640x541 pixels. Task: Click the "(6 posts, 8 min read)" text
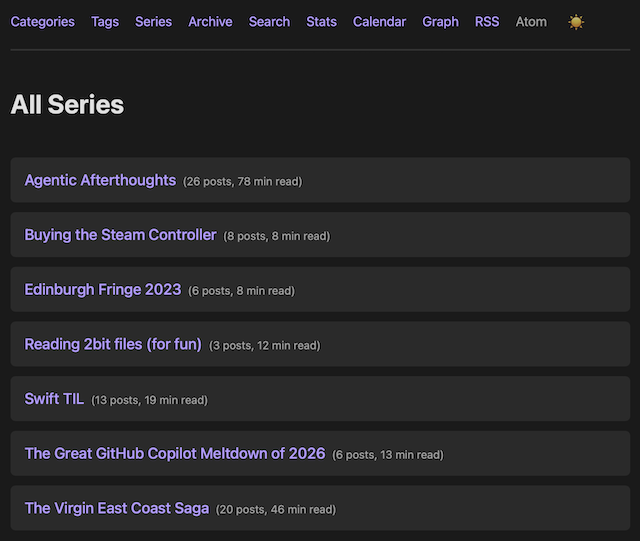coord(241,291)
